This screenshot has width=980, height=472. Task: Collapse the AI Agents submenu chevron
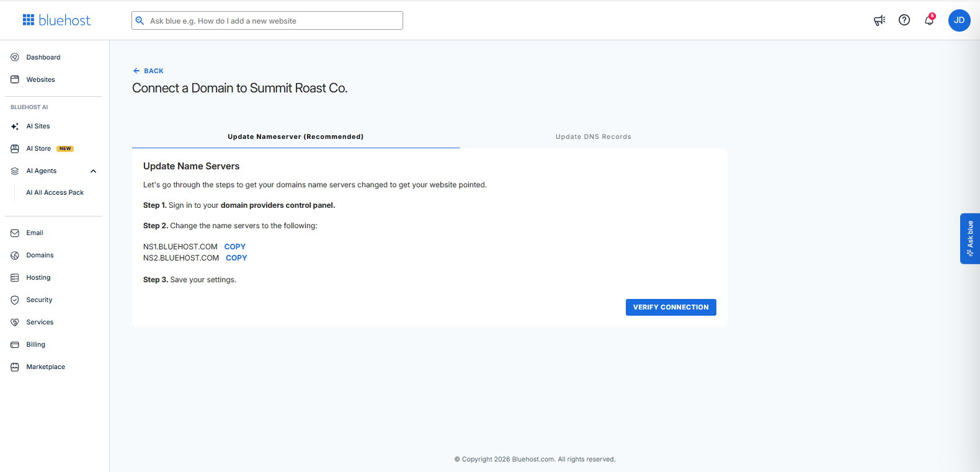pos(94,171)
